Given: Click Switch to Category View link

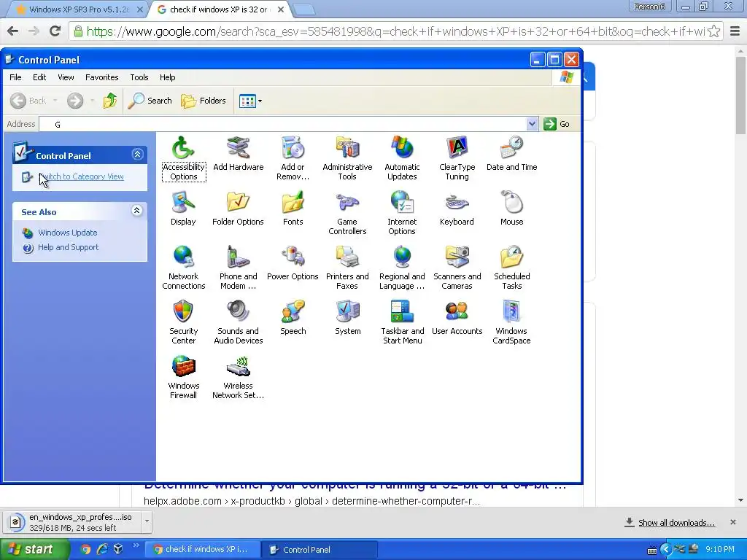Looking at the screenshot, I should coord(81,176).
